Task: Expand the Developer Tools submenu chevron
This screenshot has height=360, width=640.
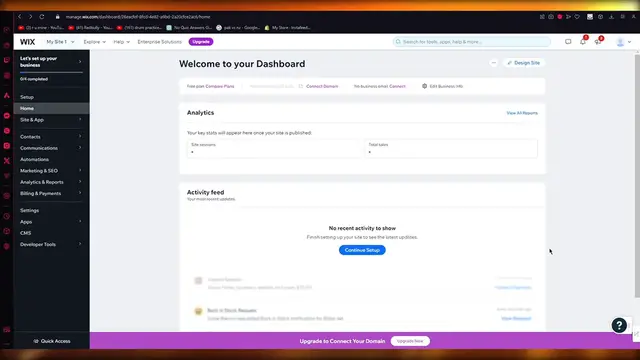Action: point(80,244)
